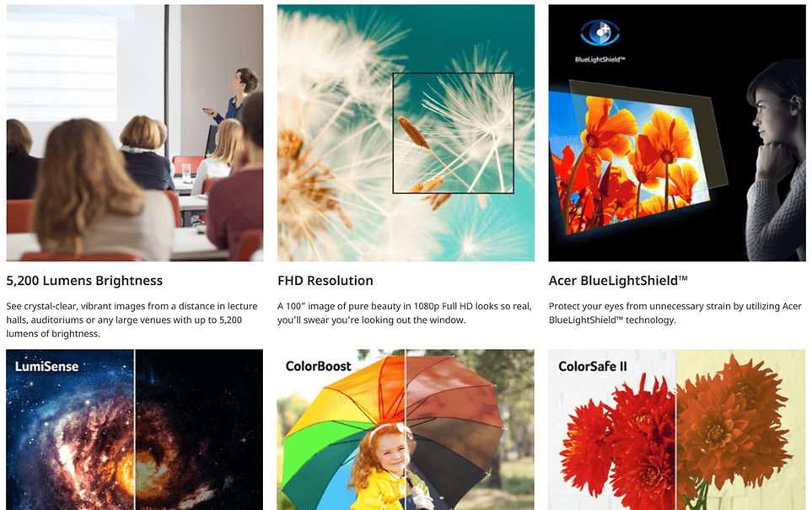
Task: Click the LumiSense label on galaxy image
Action: [46, 367]
